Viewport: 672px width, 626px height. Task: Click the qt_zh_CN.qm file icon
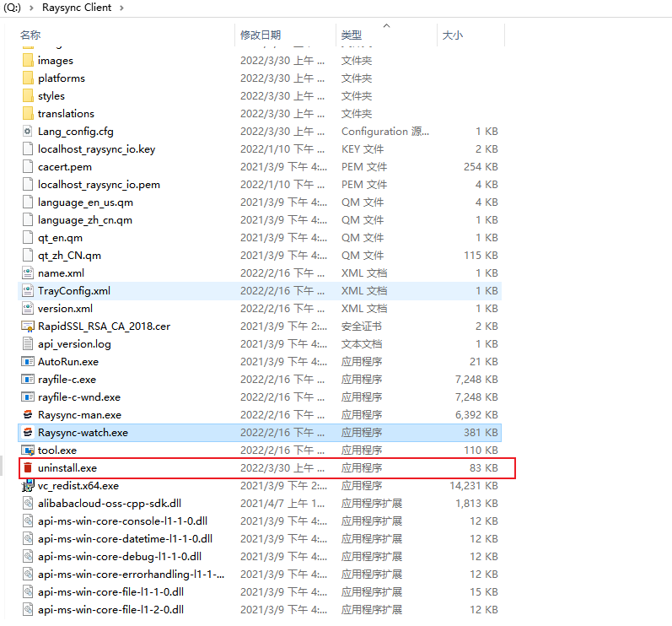click(x=28, y=255)
